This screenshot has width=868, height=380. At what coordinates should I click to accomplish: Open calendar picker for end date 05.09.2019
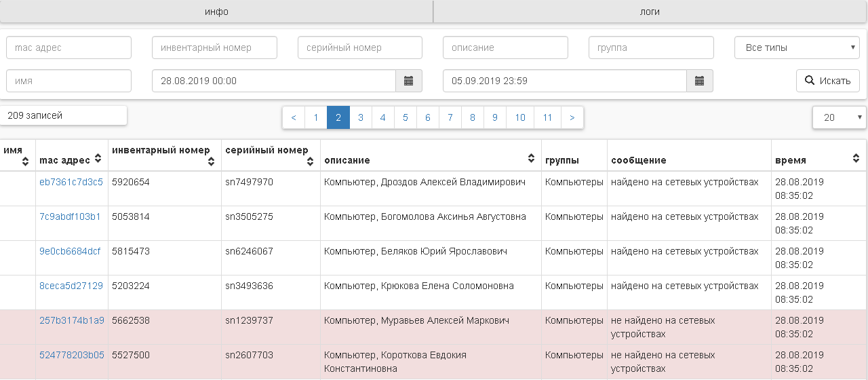699,81
